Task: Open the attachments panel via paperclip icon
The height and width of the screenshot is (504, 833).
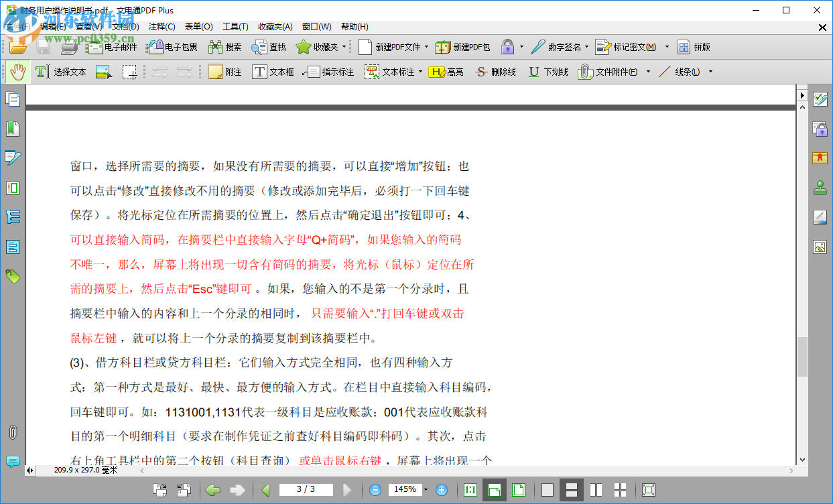Action: point(12,431)
